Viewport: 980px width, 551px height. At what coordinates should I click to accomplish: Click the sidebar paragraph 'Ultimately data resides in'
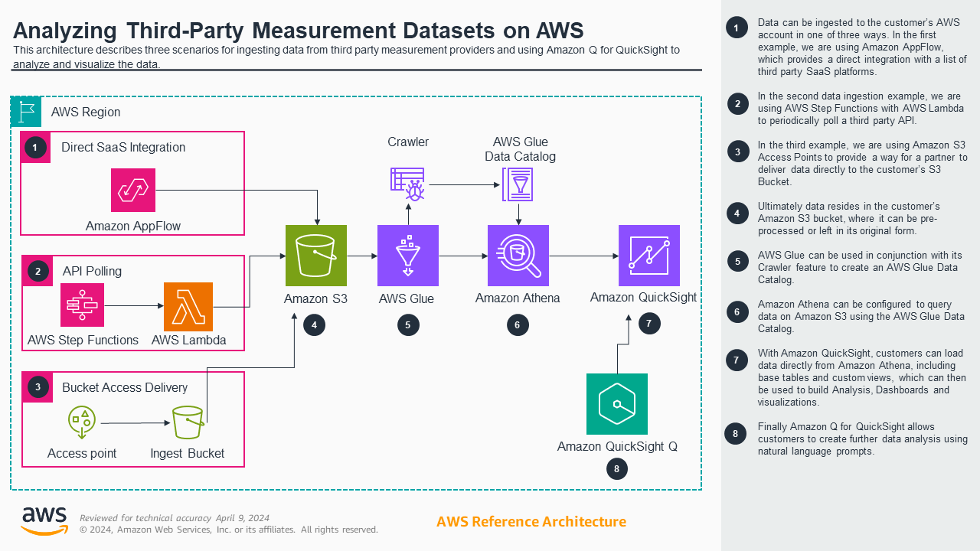click(849, 219)
